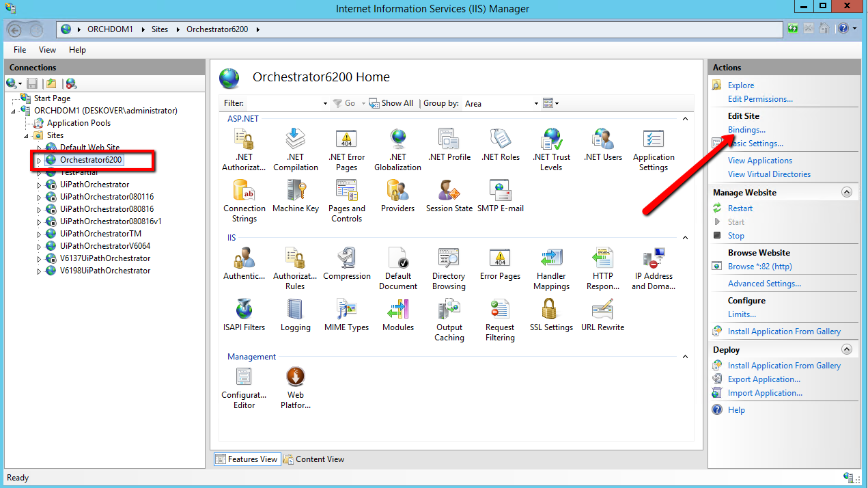Open .NET Users feature
The height and width of the screenshot is (488, 868).
tap(602, 145)
